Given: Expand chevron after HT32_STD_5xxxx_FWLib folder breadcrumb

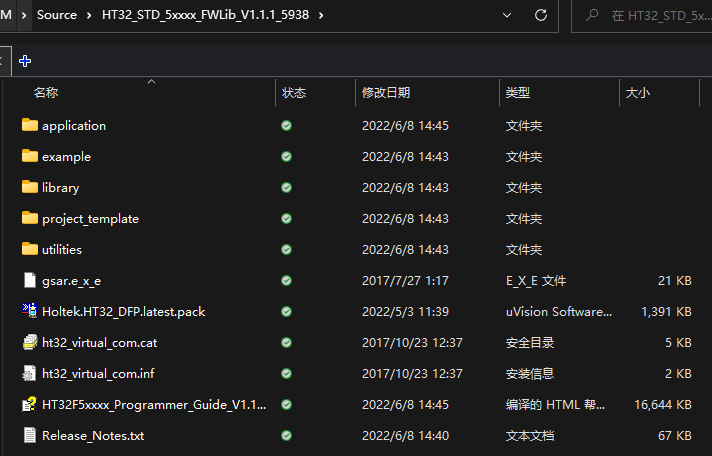Looking at the screenshot, I should tap(321, 15).
